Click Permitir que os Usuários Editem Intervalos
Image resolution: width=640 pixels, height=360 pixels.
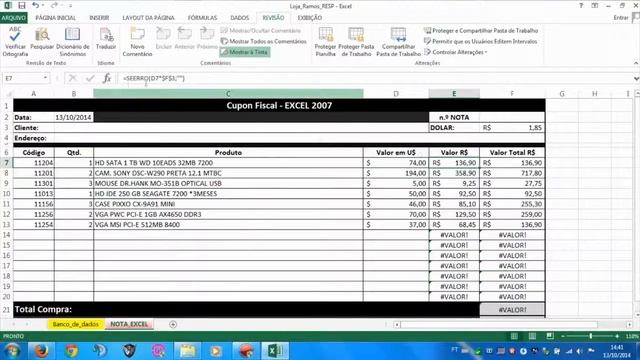(480, 41)
